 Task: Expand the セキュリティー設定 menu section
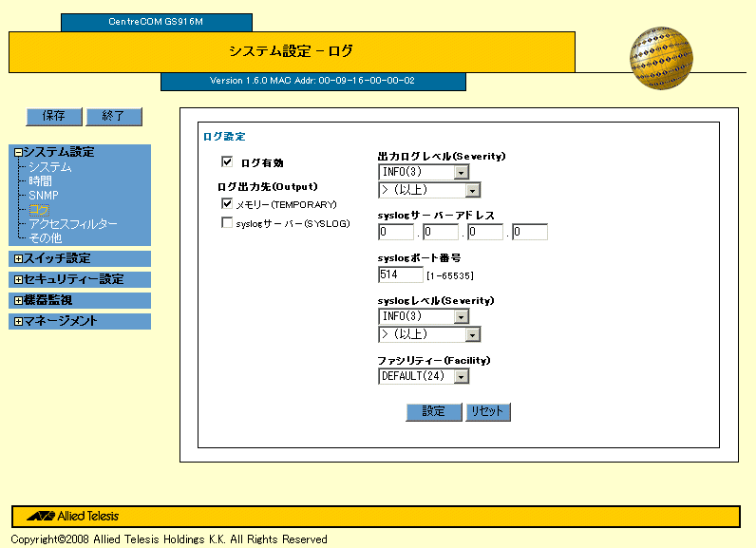pyautogui.click(x=18, y=279)
